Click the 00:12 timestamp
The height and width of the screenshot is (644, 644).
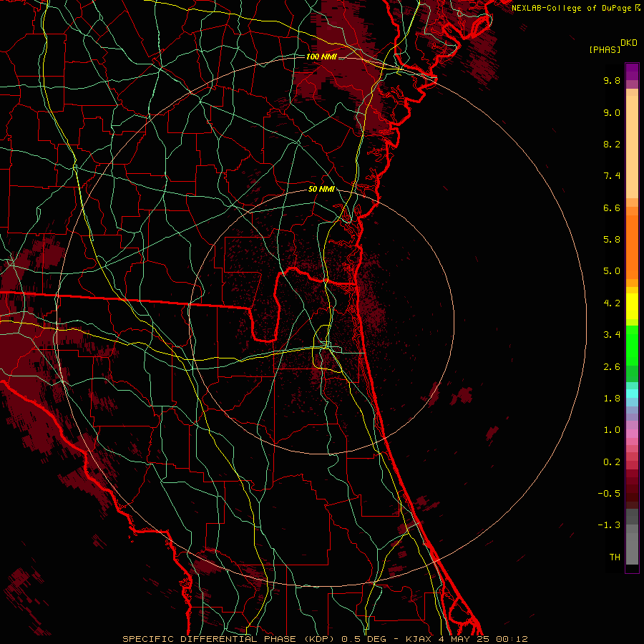point(512,639)
